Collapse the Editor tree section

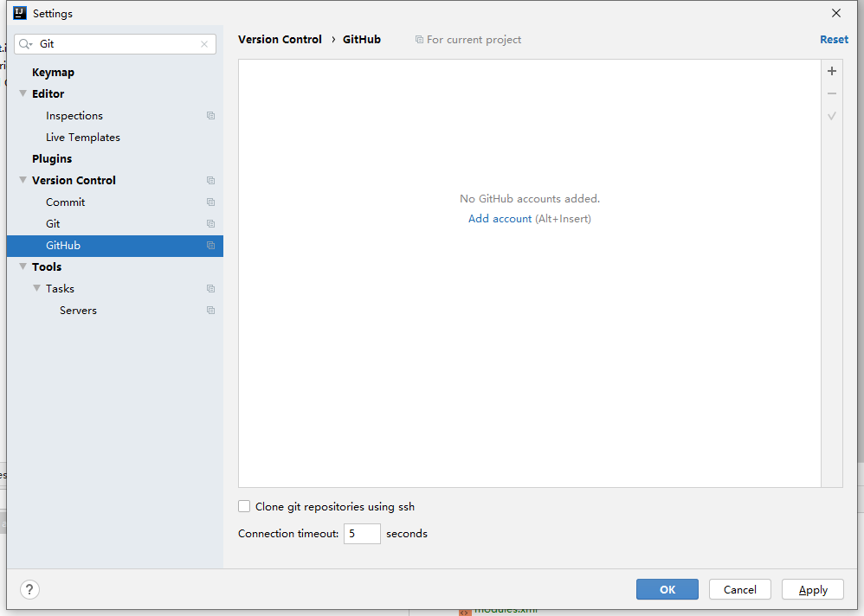(x=23, y=93)
